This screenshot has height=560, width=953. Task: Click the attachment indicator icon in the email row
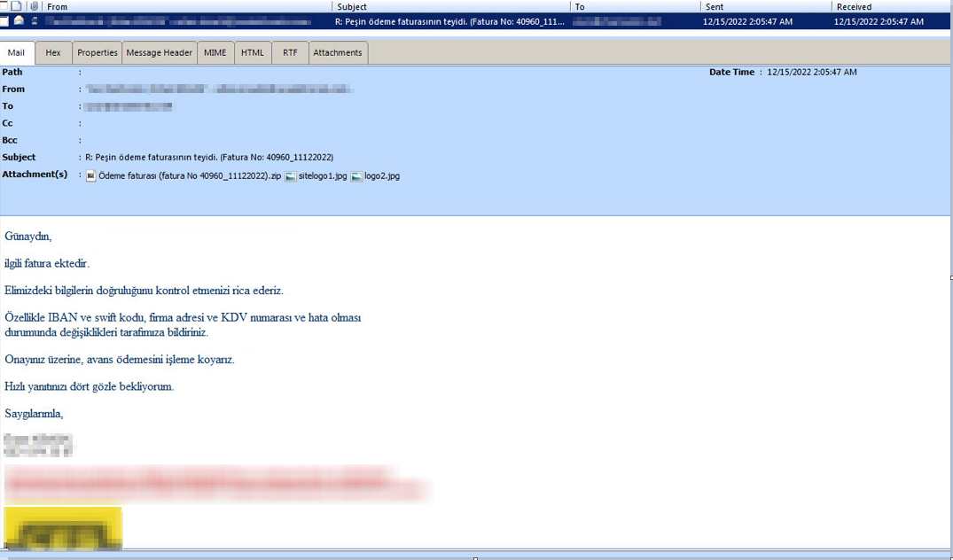pos(34,21)
